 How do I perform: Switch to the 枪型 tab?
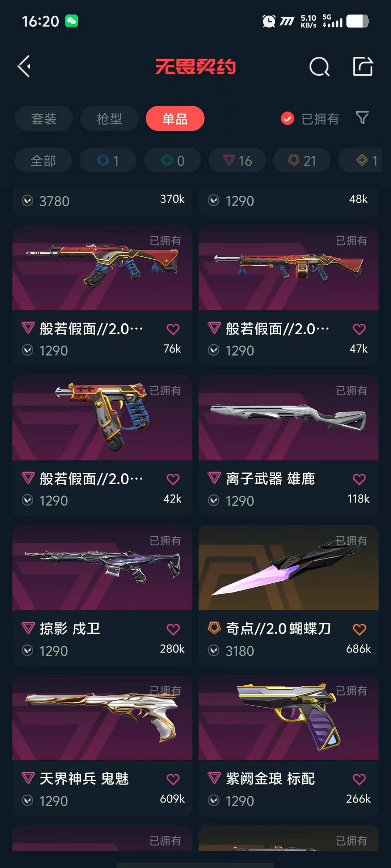(109, 118)
